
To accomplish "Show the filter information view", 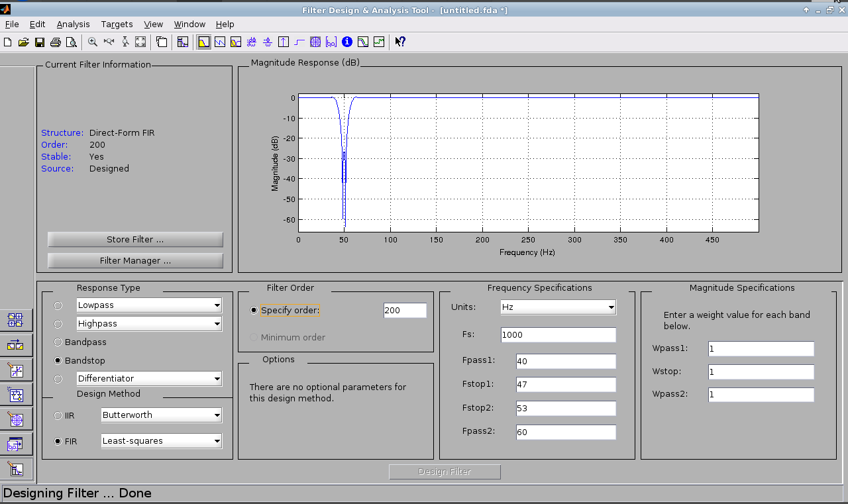I will tap(347, 42).
